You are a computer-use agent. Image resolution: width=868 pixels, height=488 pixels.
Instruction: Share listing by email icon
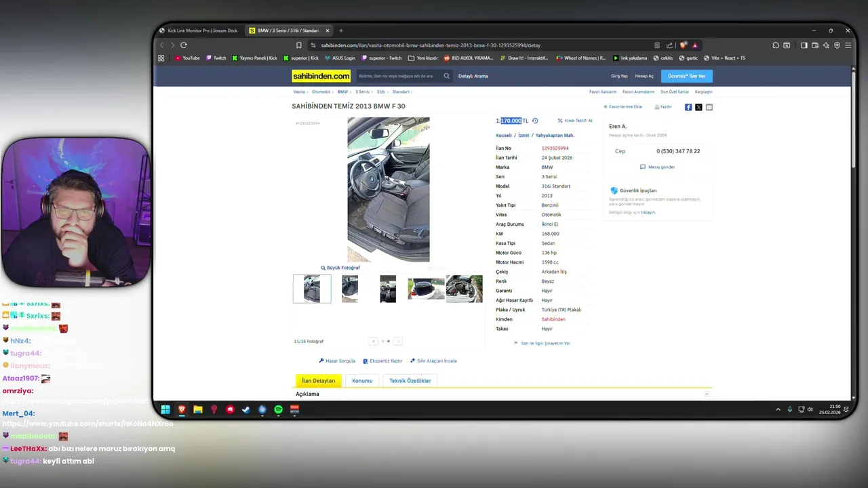(709, 107)
